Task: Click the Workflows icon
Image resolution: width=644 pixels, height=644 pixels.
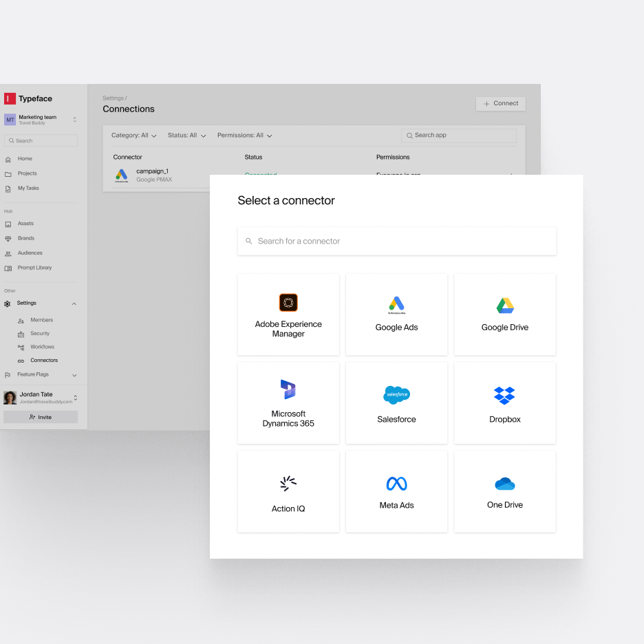Action: 21,347
